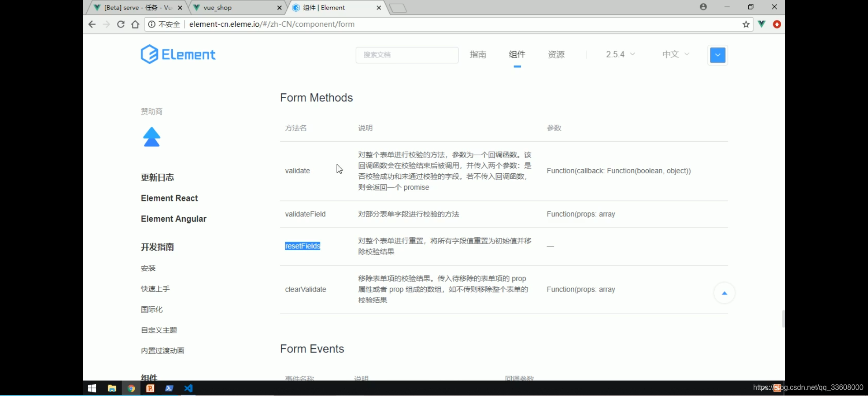Open the Chrome user profile icon

tap(703, 7)
